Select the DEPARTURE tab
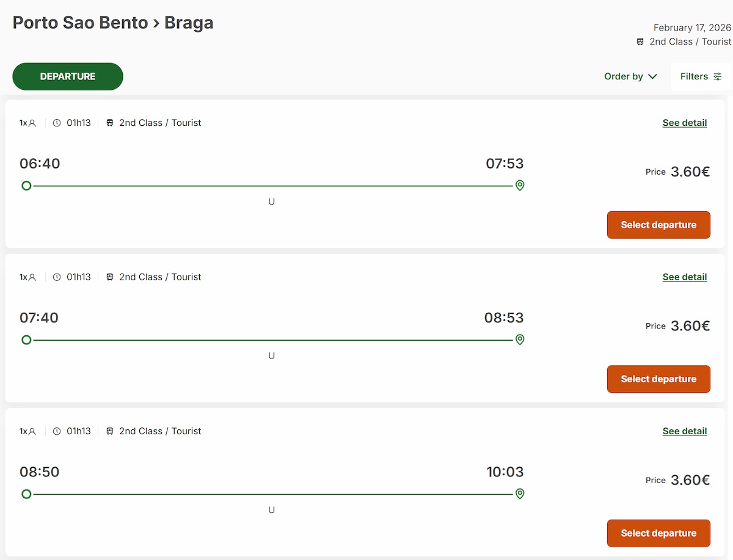Screen dimensions: 733x560 (68, 76)
